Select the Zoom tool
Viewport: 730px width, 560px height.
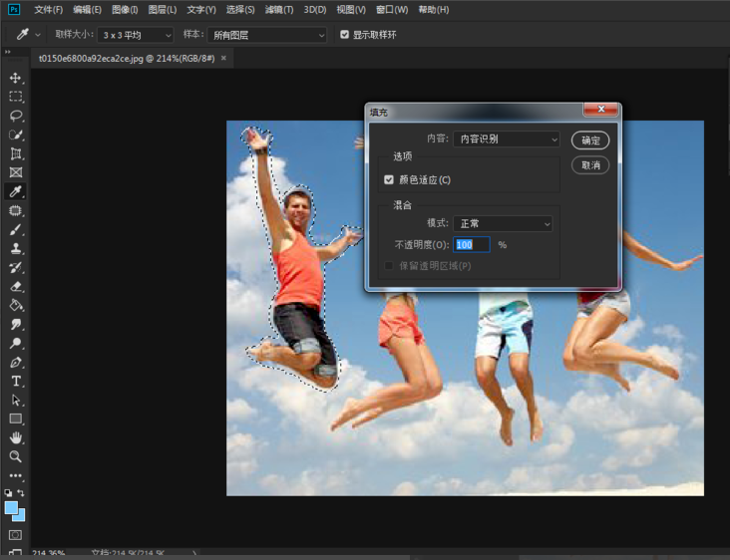coord(16,456)
